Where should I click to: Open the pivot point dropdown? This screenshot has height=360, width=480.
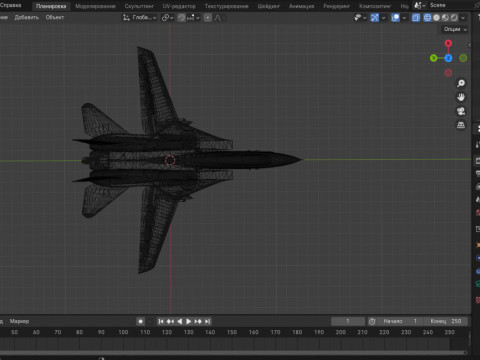[167, 18]
